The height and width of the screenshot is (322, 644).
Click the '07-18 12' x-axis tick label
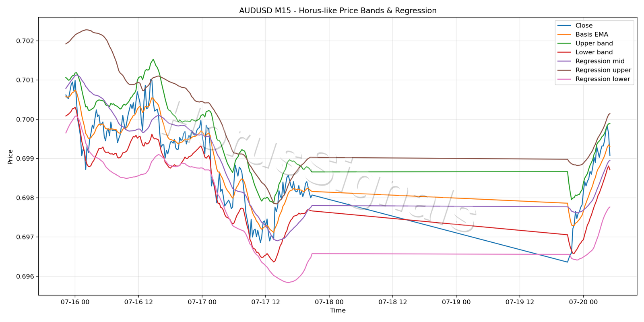393,302
